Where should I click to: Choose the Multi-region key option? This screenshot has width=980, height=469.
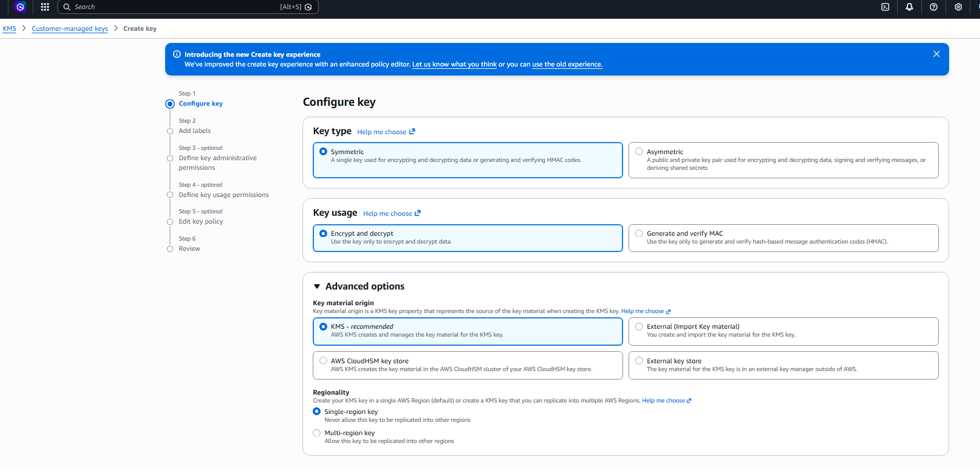[316, 433]
